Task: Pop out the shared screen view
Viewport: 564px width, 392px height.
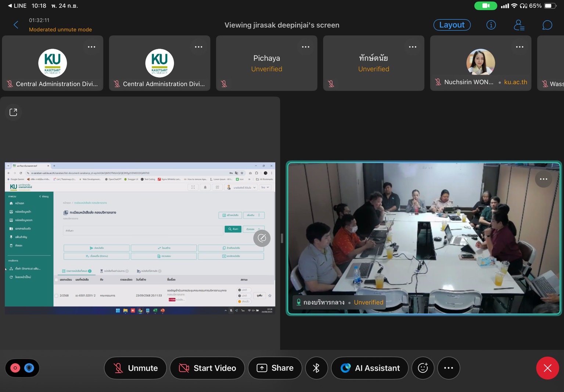Action: (x=13, y=112)
